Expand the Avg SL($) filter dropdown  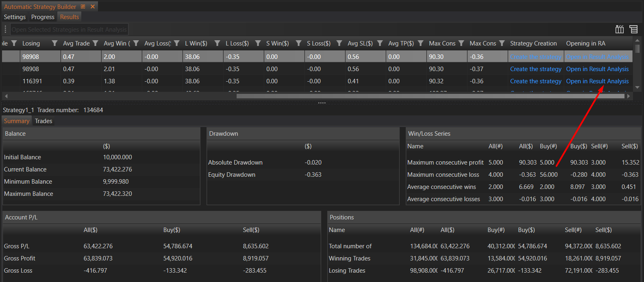point(380,43)
